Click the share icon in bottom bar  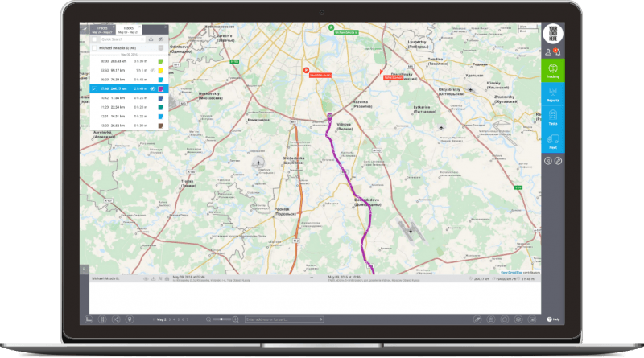[116, 319]
